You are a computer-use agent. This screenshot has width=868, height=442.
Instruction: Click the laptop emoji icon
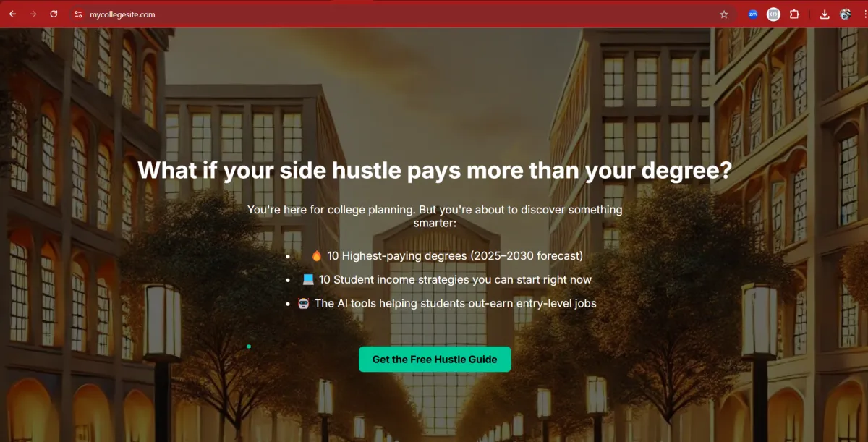tap(308, 280)
